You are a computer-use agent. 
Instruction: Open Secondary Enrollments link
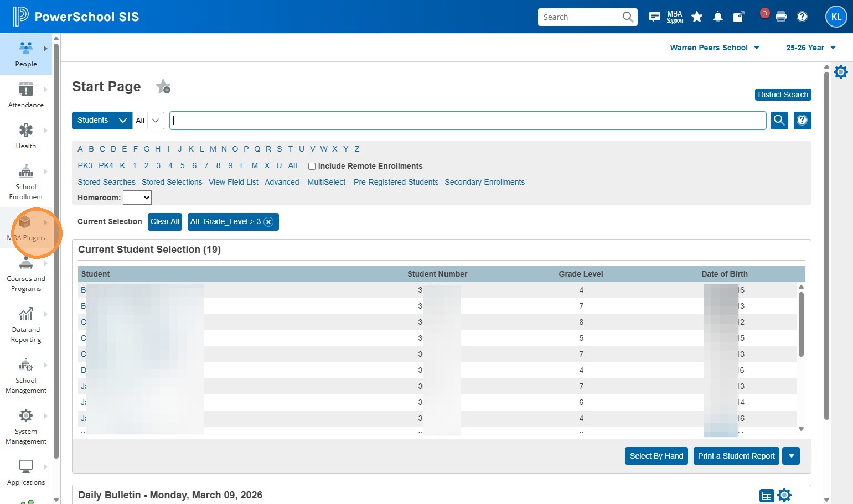(x=485, y=182)
